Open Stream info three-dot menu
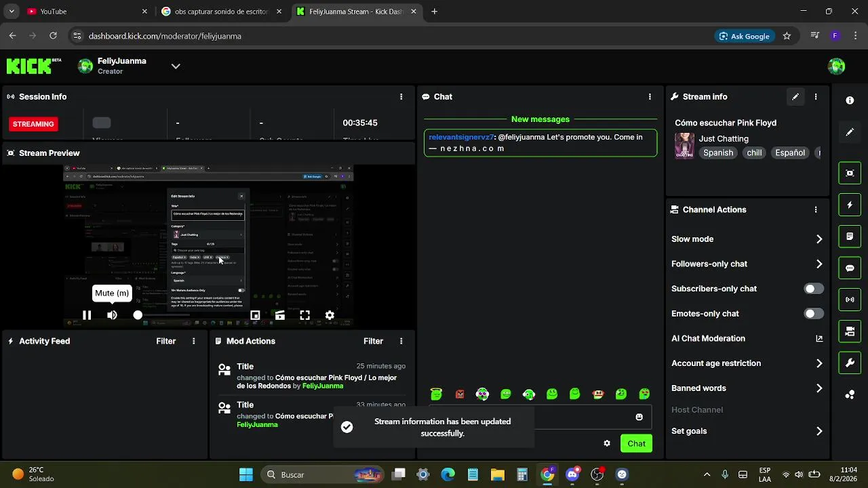 [816, 97]
